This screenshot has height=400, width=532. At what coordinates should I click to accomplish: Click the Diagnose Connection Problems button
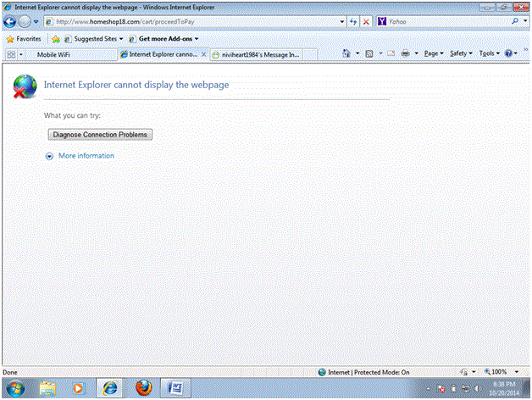(100, 135)
